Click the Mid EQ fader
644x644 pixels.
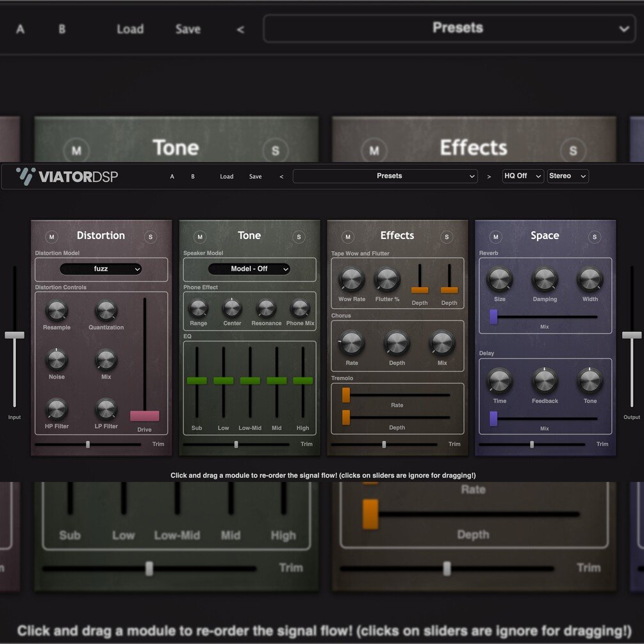pos(277,381)
